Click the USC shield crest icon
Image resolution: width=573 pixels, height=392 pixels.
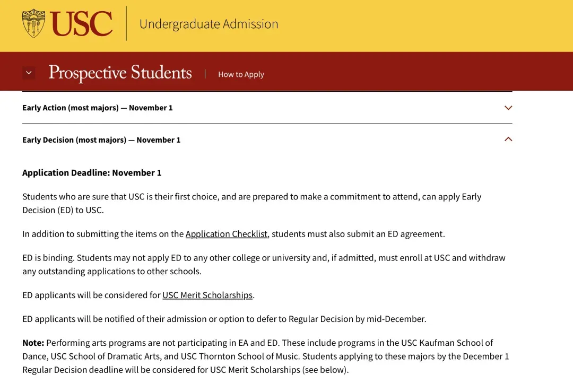click(33, 23)
